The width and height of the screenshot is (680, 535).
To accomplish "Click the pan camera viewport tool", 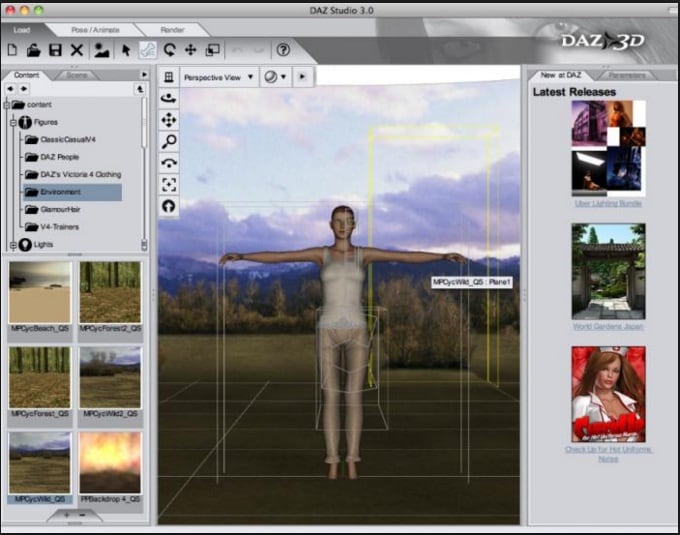I will tap(169, 120).
